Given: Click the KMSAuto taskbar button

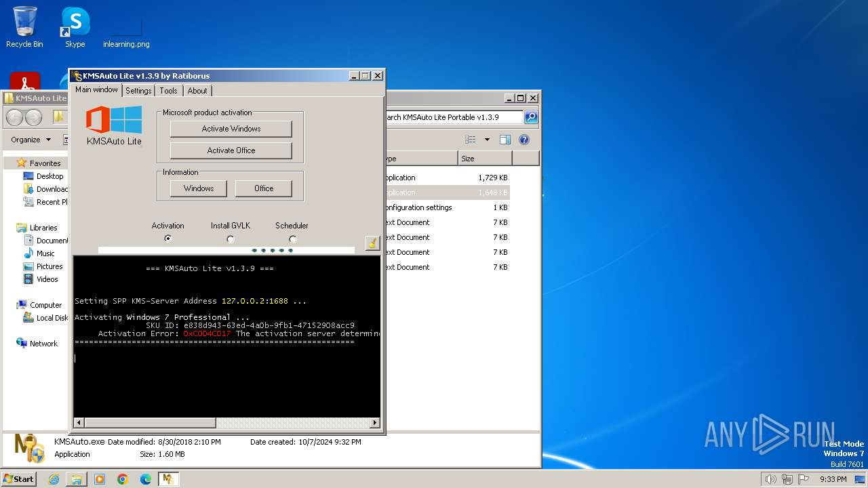Looking at the screenshot, I should pyautogui.click(x=168, y=479).
